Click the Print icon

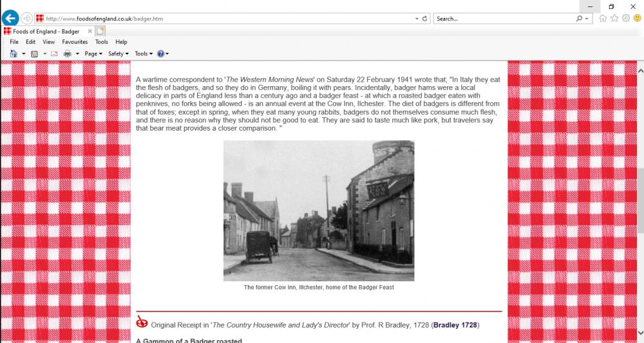click(68, 54)
